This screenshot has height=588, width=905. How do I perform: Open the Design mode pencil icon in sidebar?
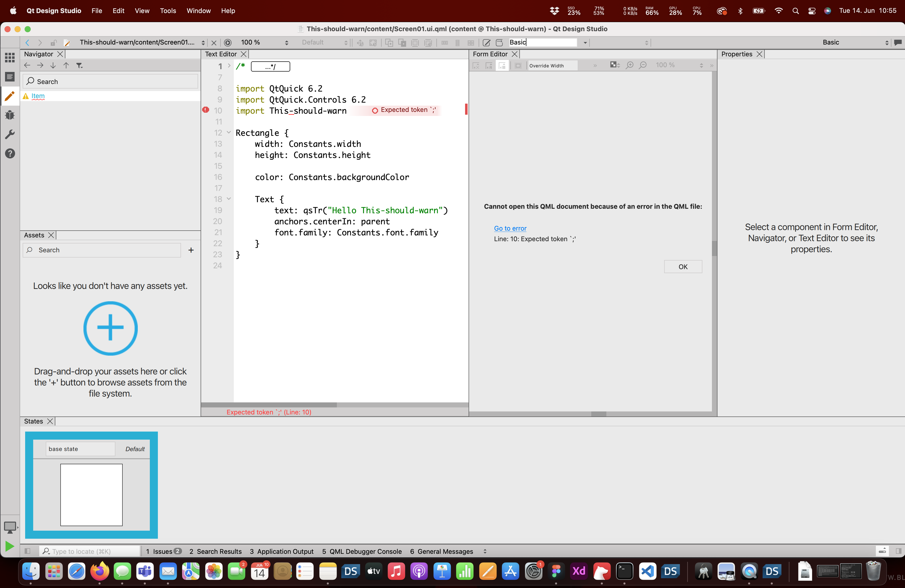coord(10,96)
